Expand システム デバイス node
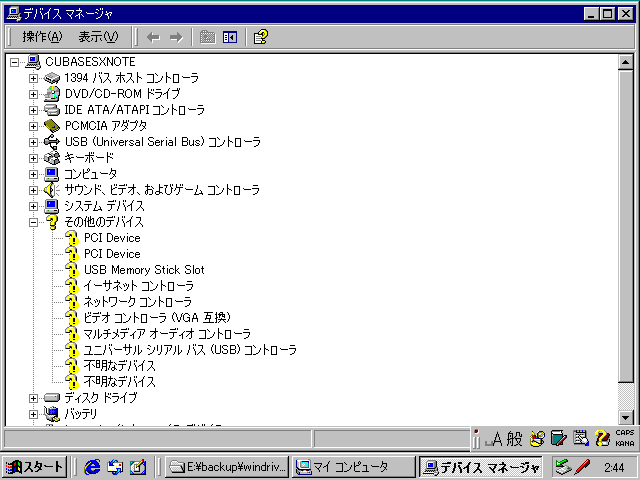The image size is (640, 480). pyautogui.click(x=33, y=206)
